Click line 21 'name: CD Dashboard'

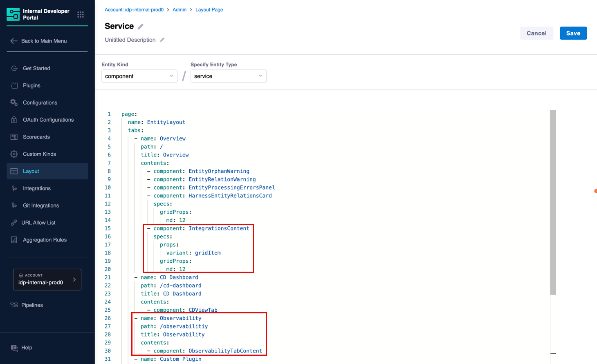(x=169, y=277)
